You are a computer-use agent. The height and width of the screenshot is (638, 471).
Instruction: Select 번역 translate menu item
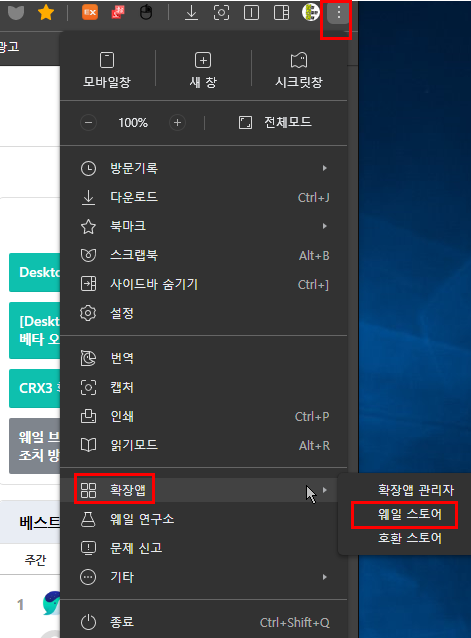(x=203, y=358)
